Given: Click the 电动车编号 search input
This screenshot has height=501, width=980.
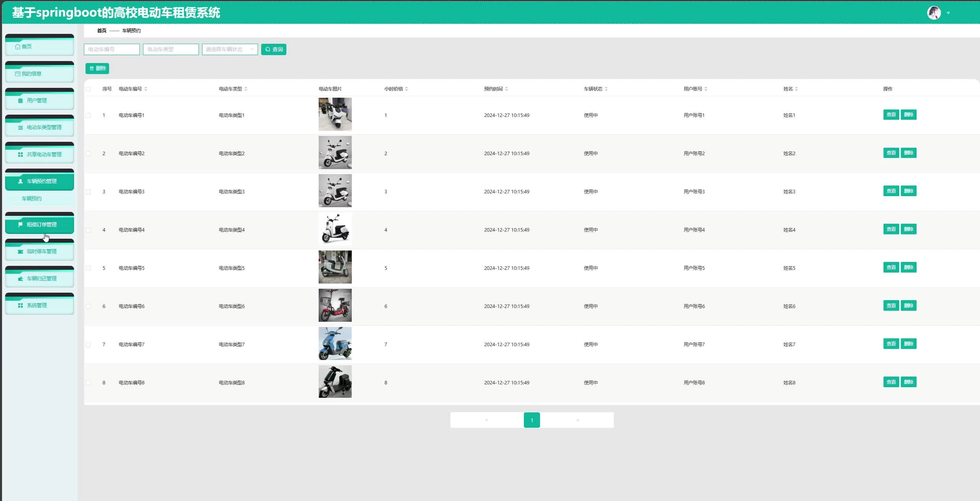Looking at the screenshot, I should (112, 49).
